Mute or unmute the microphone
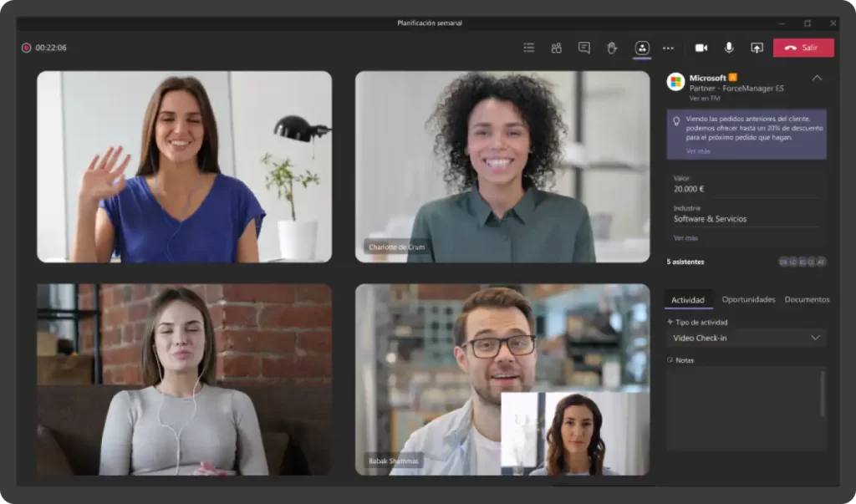The image size is (856, 504). (729, 48)
